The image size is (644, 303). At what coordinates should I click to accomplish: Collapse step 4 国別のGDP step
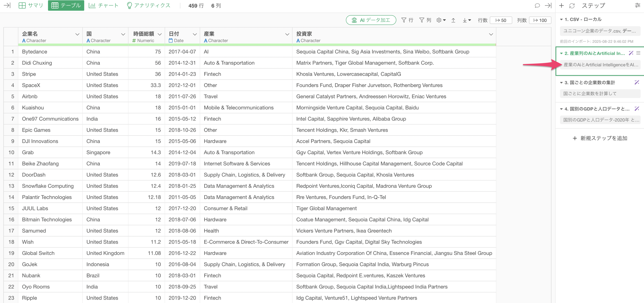click(x=561, y=109)
